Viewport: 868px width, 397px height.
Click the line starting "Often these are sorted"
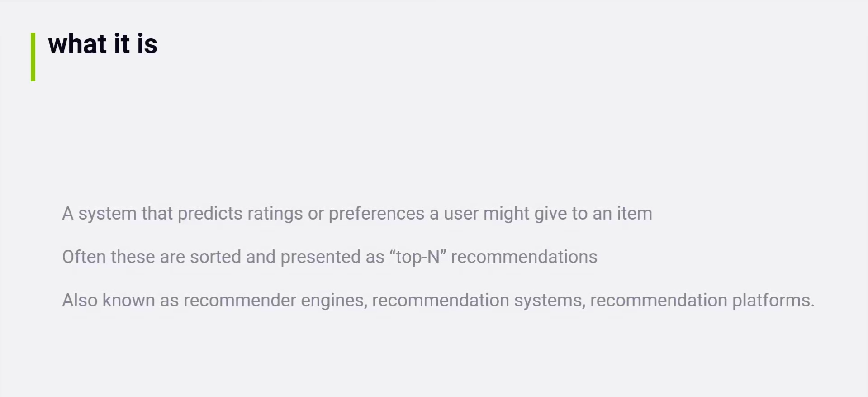329,257
